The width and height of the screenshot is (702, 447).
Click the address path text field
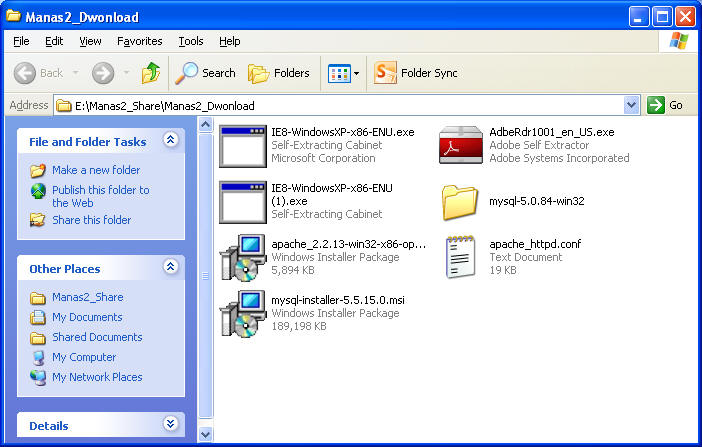[338, 106]
